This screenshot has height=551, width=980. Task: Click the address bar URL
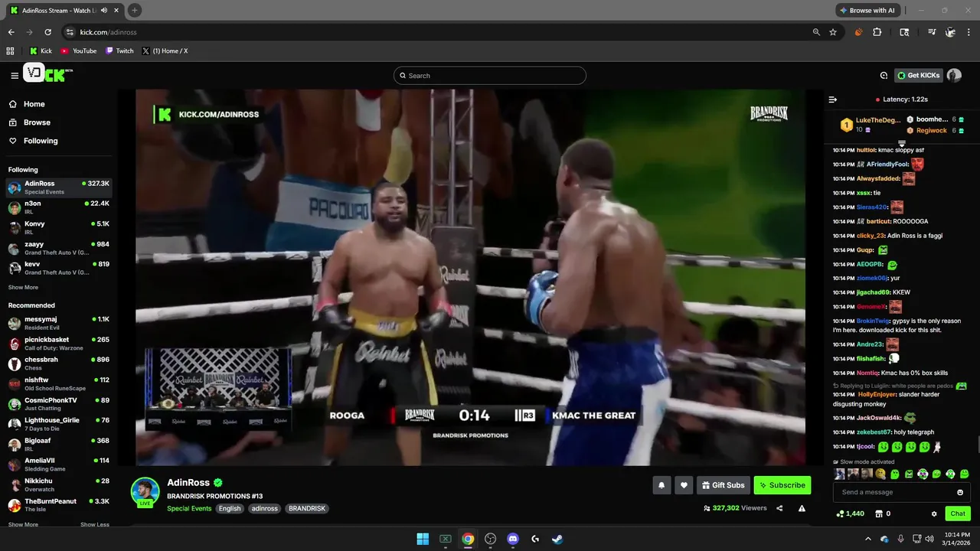[x=108, y=32]
